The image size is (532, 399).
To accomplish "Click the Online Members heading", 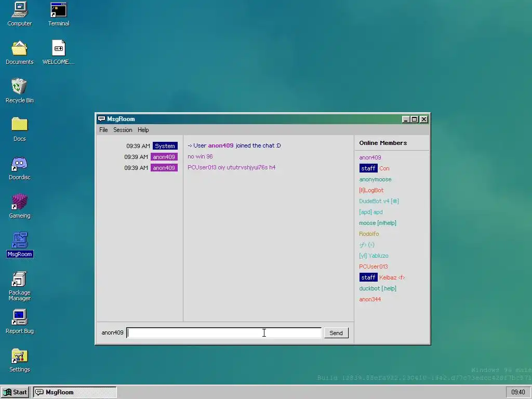I will (x=383, y=143).
